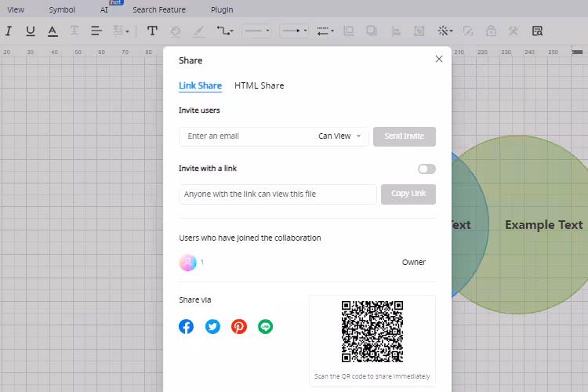Share via Line
This screenshot has height=392, width=588.
pos(265,326)
